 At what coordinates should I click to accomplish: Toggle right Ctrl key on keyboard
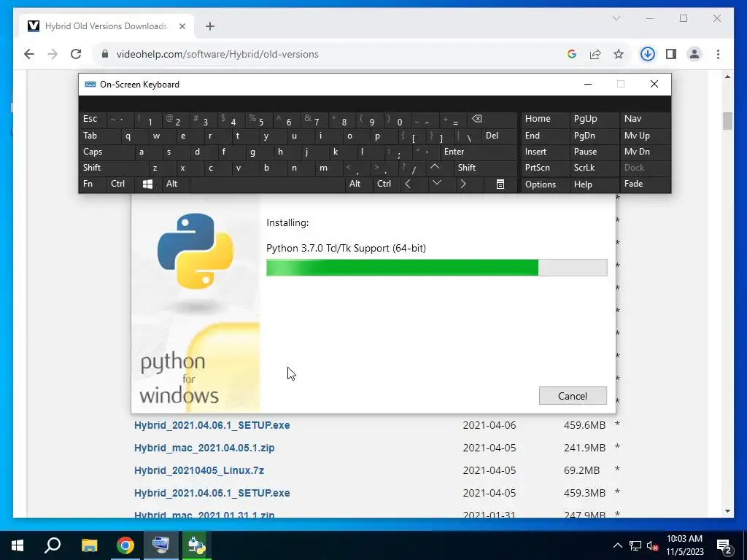(386, 184)
